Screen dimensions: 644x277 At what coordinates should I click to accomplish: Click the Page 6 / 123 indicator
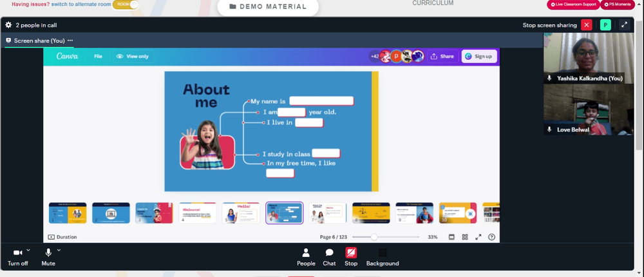click(334, 237)
